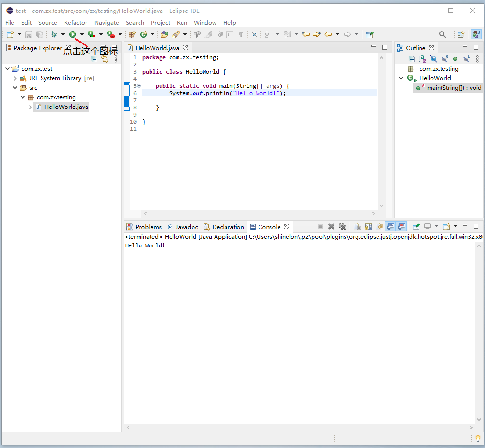Image resolution: width=485 pixels, height=448 pixels.
Task: Click the Open Type icon
Action: click(164, 34)
